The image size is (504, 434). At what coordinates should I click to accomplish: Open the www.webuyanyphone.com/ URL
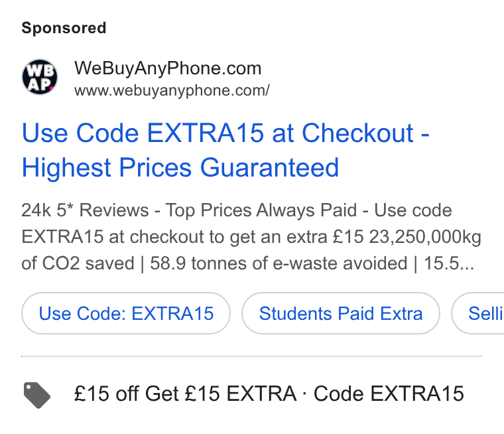pyautogui.click(x=172, y=90)
